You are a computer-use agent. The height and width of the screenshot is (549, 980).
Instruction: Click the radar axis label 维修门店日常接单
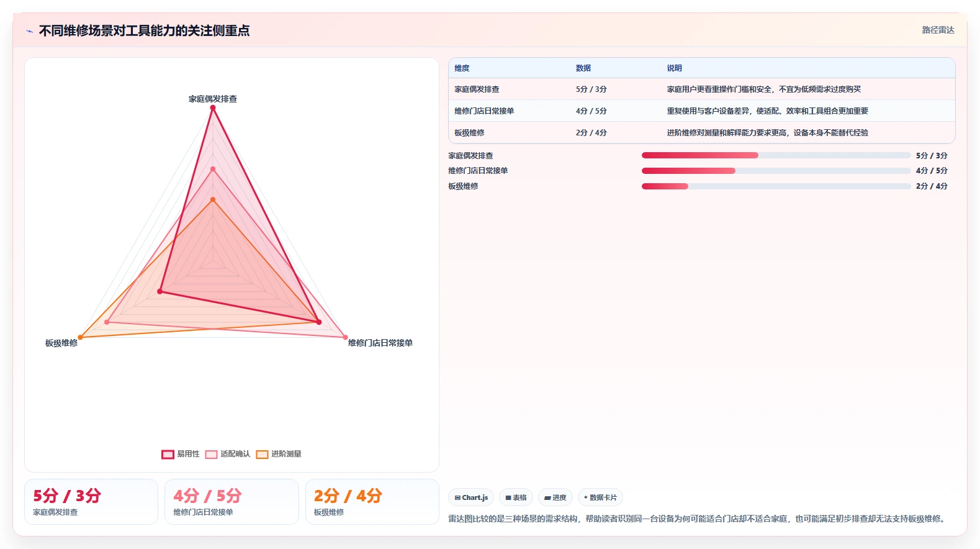point(380,343)
